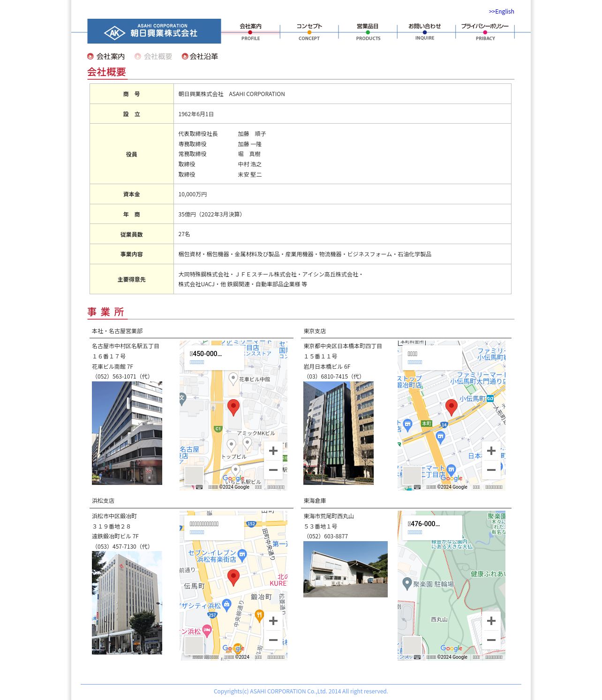Click 聚楽園 駐輪場 marker on Tokai map

click(407, 583)
